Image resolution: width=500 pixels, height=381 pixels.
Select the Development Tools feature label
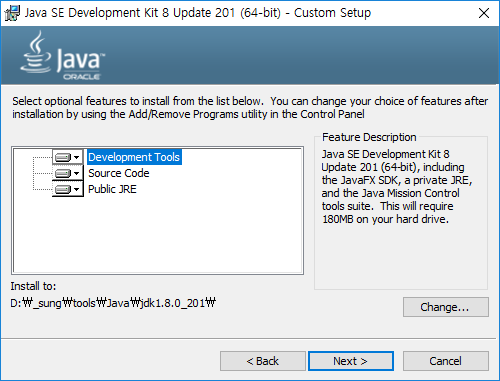[134, 157]
